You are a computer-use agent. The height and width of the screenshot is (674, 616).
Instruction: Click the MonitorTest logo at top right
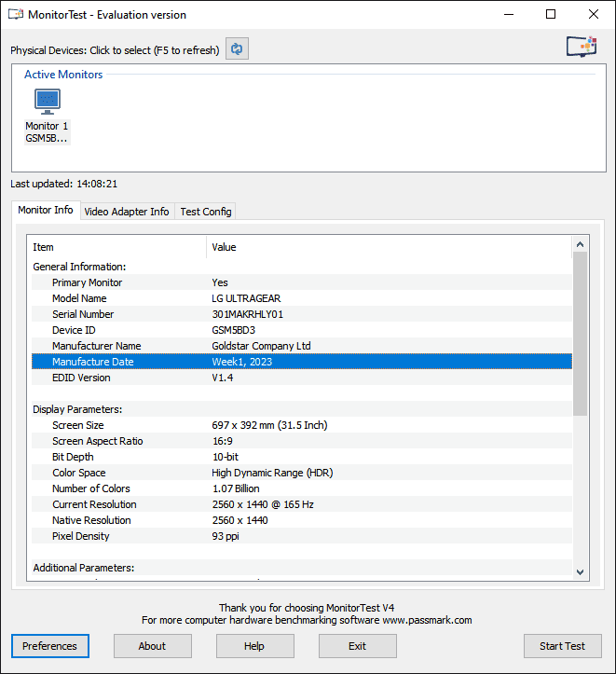click(582, 46)
